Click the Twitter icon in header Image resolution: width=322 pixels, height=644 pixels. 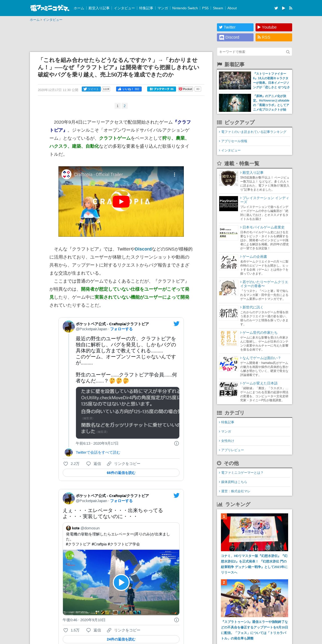click(276, 8)
